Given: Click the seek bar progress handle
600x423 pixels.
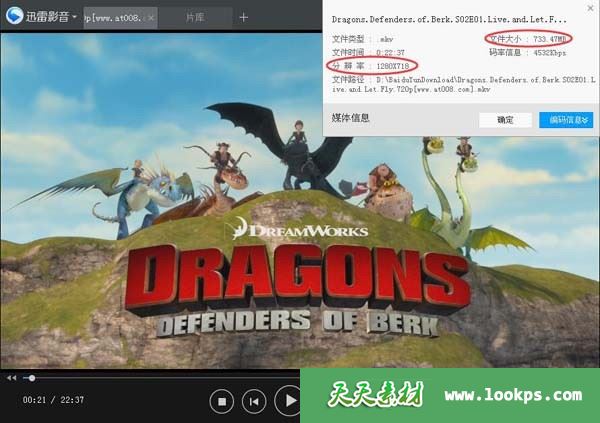Looking at the screenshot, I should 32,378.
